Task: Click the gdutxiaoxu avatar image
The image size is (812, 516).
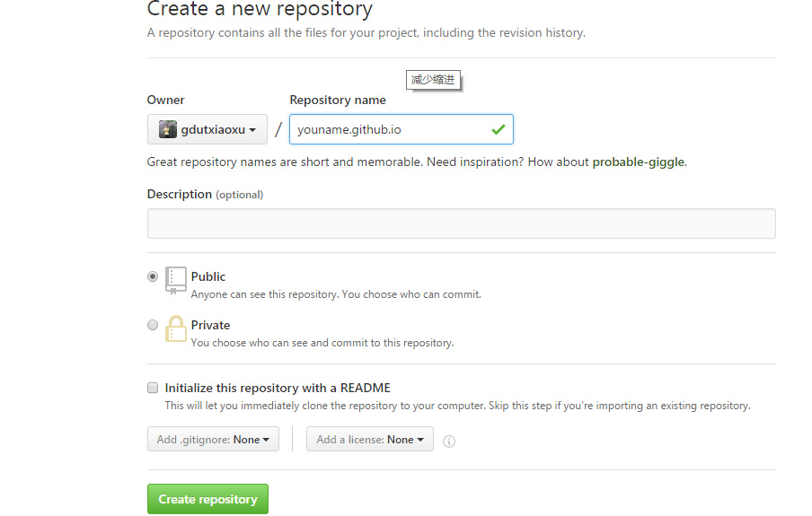Action: pos(167,129)
